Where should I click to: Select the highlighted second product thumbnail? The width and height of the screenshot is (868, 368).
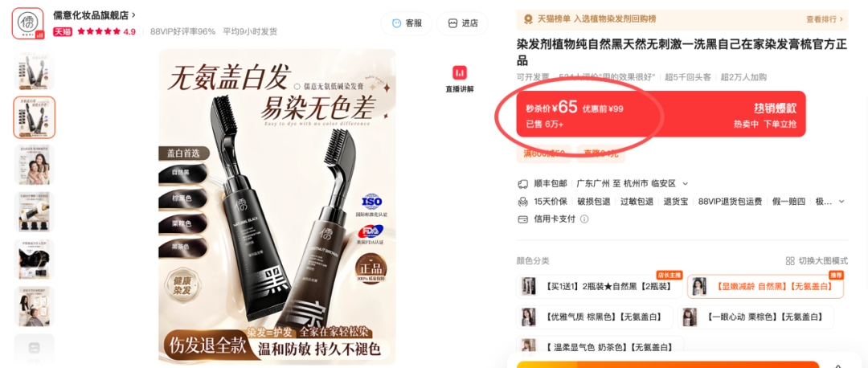click(35, 117)
